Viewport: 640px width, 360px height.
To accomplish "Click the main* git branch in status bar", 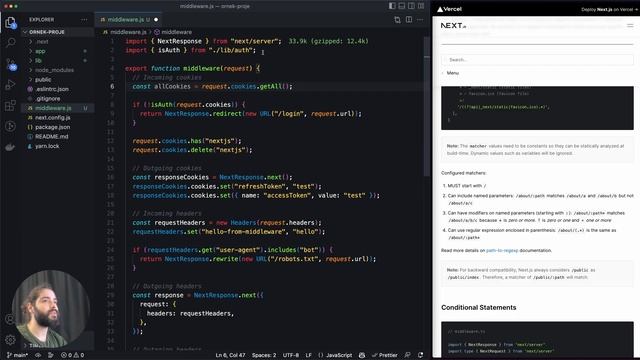I will point(18,355).
